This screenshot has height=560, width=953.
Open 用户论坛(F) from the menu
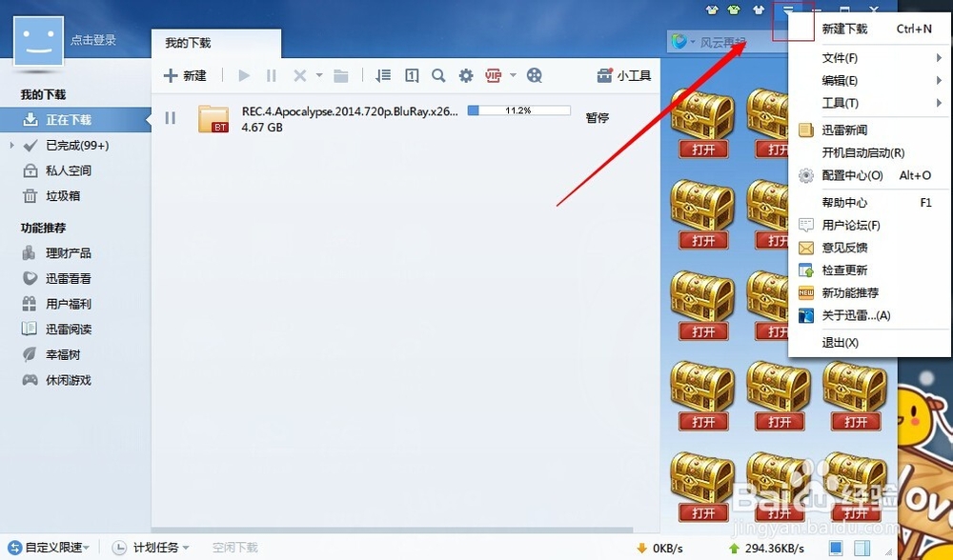click(870, 225)
